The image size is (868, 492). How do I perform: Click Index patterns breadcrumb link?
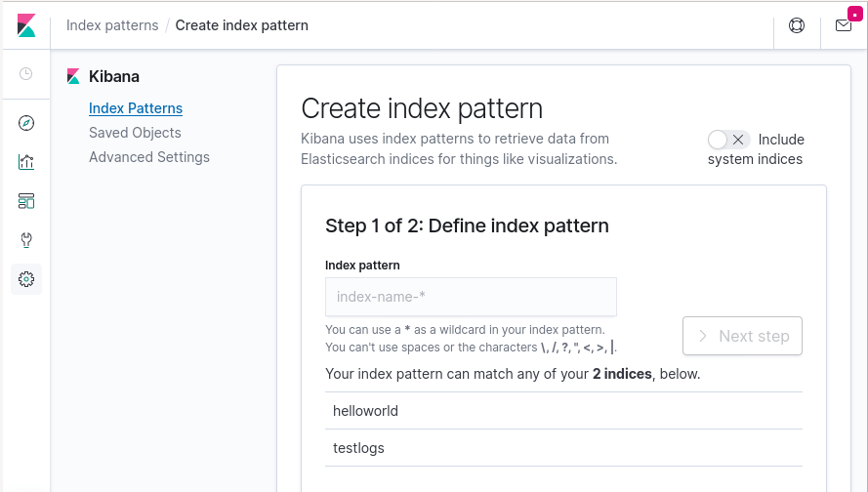(x=112, y=25)
